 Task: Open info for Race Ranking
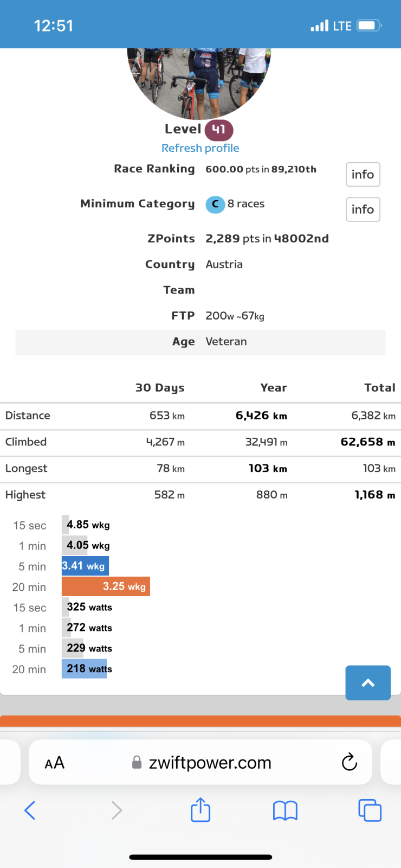[363, 175]
